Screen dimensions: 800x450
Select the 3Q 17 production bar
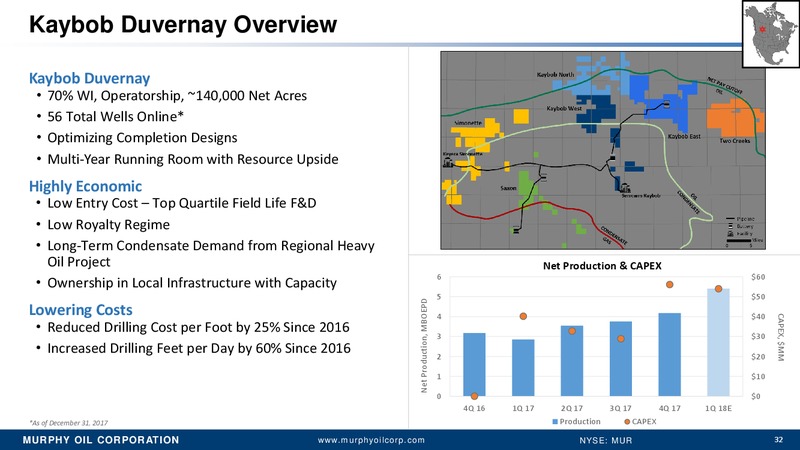point(620,359)
